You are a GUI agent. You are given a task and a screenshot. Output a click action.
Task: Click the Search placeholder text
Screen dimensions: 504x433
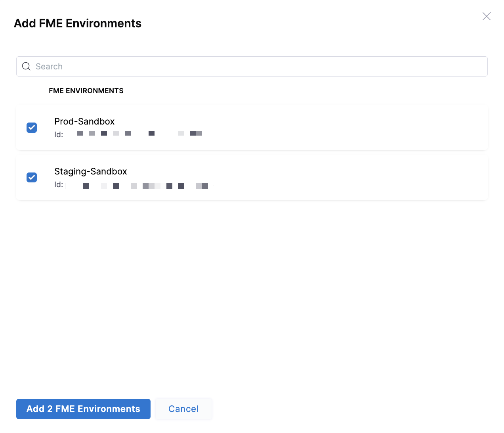click(x=49, y=67)
